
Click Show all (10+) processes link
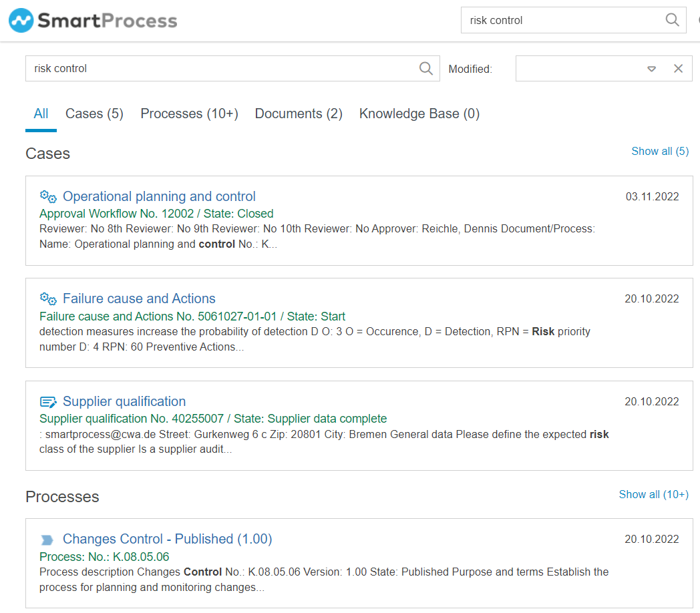click(653, 494)
